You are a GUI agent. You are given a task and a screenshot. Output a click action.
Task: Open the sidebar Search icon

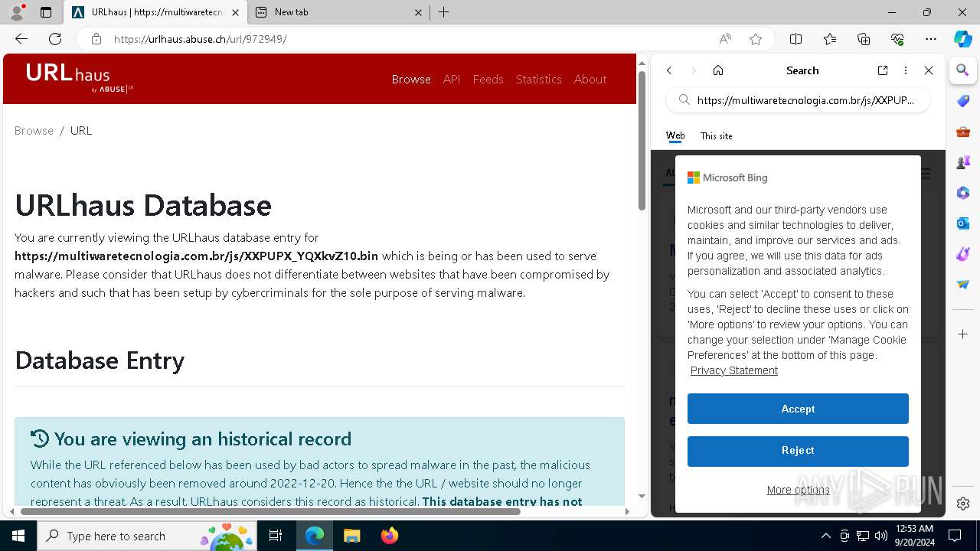pos(963,70)
